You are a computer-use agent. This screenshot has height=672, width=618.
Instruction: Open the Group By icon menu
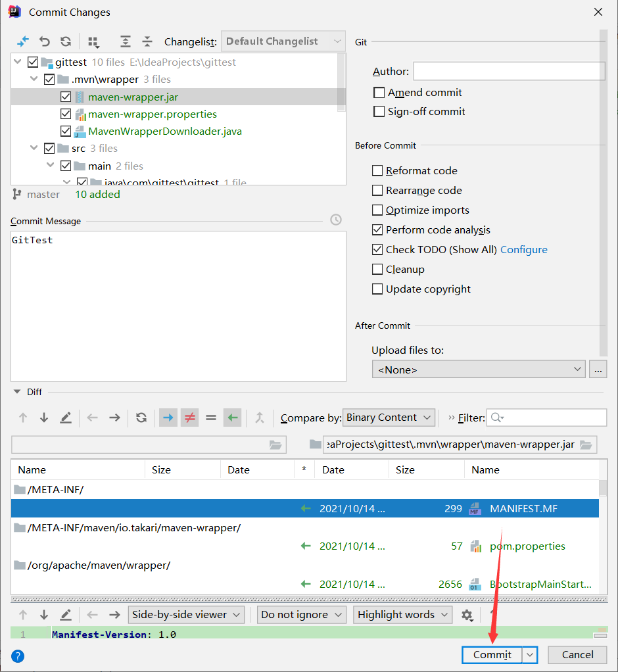(x=93, y=41)
